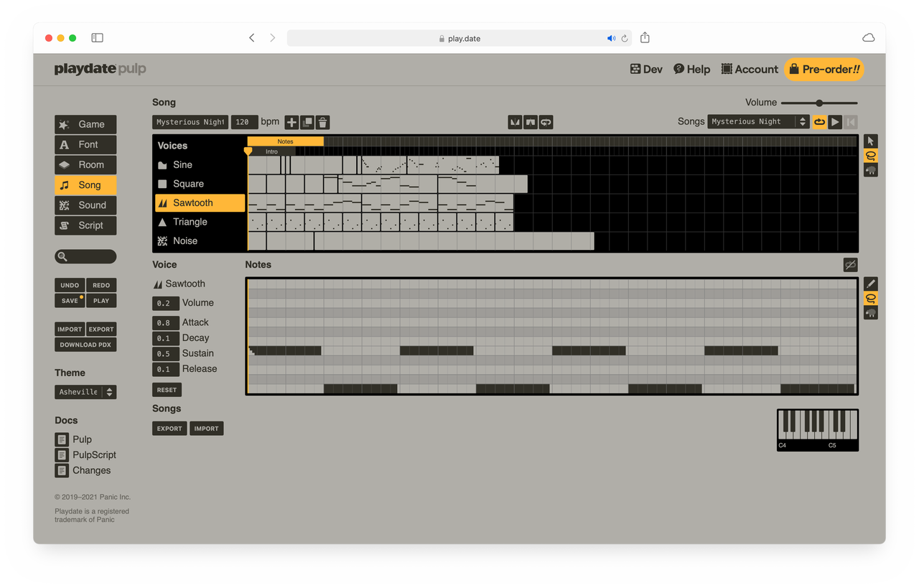
Task: Switch to the Room editor tab
Action: [85, 164]
